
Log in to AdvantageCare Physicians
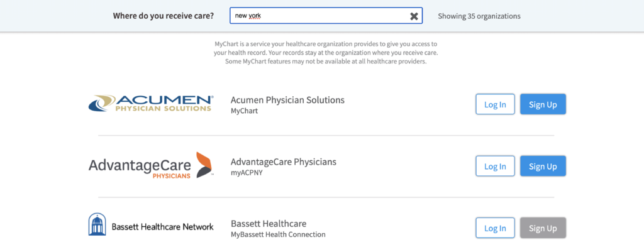pyautogui.click(x=495, y=166)
